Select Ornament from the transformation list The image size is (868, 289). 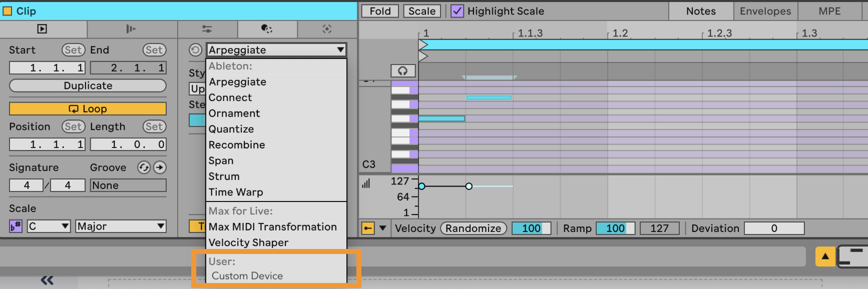tap(276, 113)
